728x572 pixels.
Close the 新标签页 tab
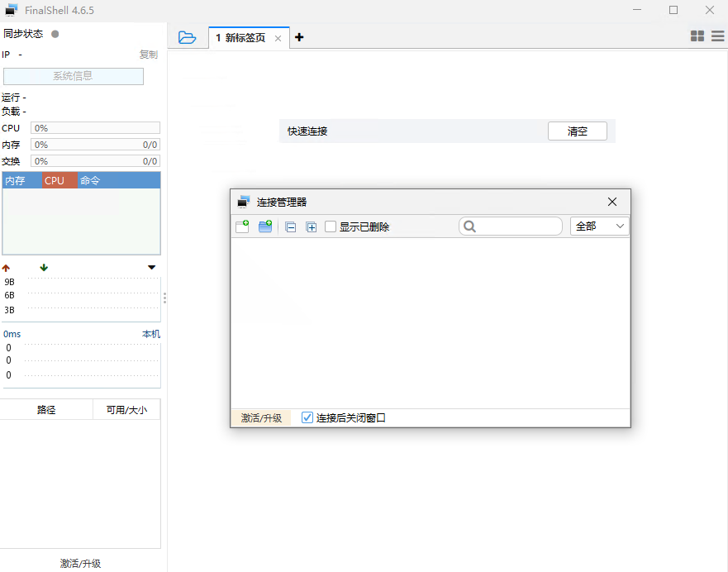278,39
